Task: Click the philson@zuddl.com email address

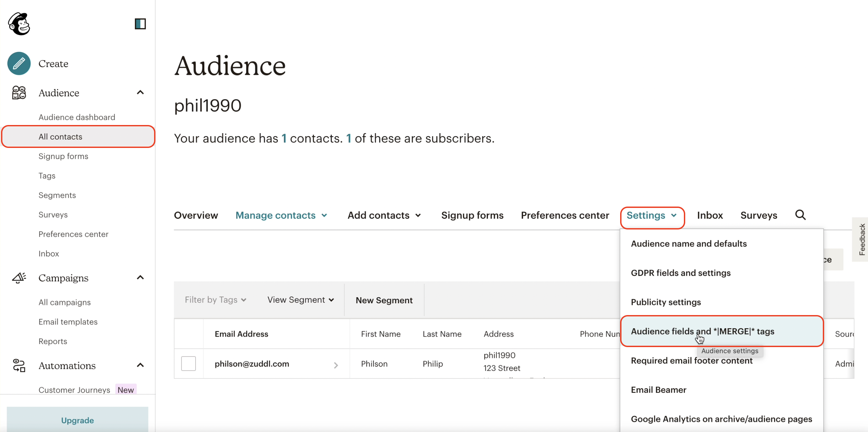Action: (x=252, y=364)
